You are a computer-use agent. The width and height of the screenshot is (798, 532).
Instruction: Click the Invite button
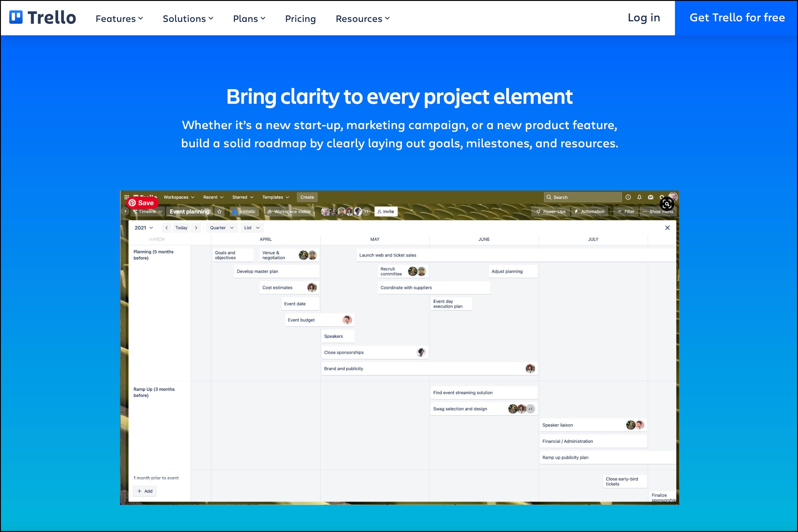coord(386,212)
